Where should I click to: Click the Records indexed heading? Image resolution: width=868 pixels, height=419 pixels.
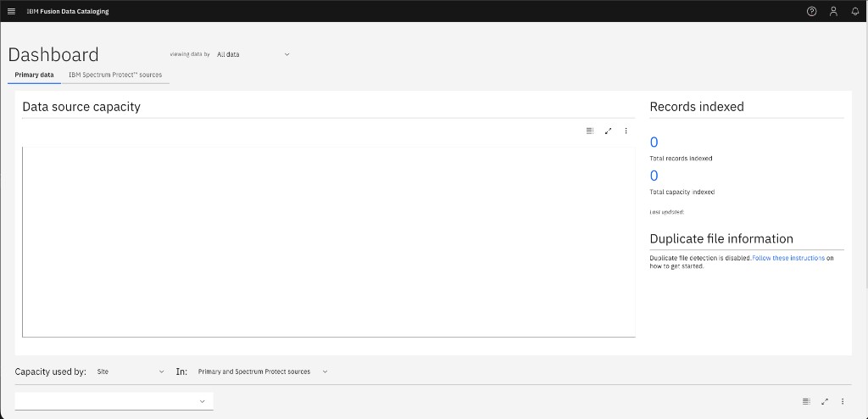tap(697, 106)
